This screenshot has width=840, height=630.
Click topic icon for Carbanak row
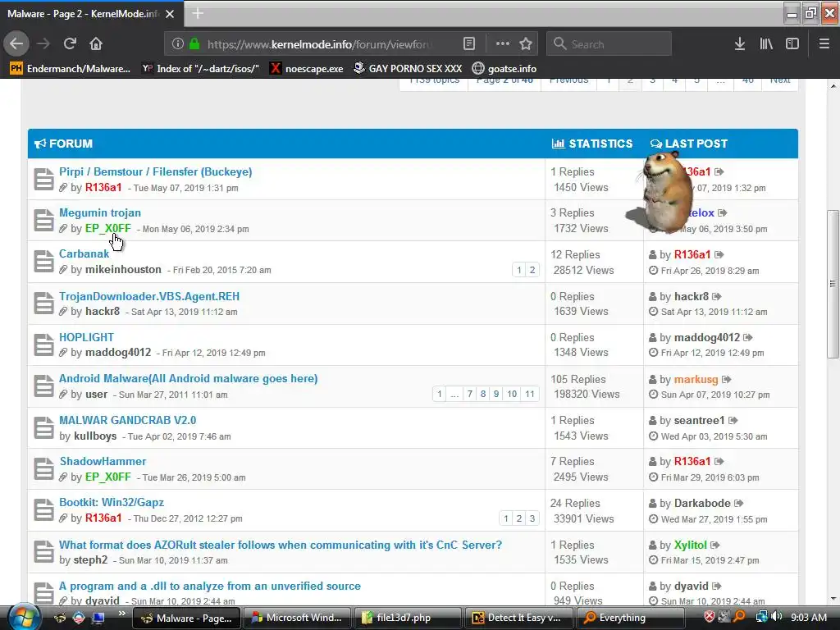click(44, 262)
